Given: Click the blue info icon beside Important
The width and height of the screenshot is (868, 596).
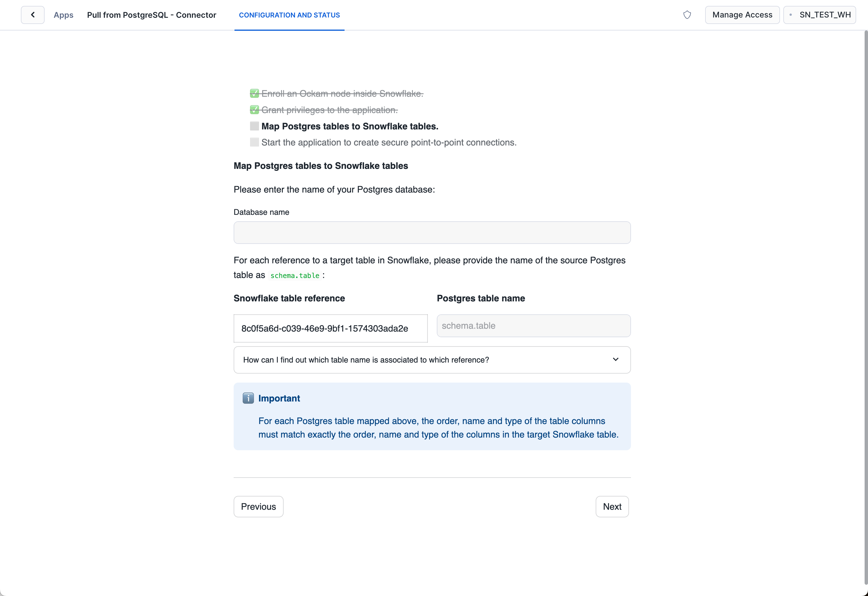Looking at the screenshot, I should coord(248,398).
